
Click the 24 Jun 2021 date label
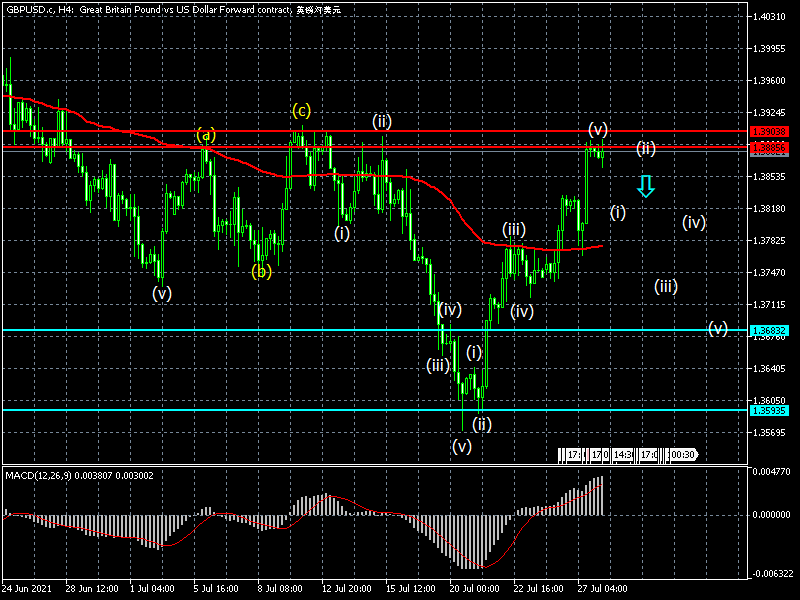point(27,590)
